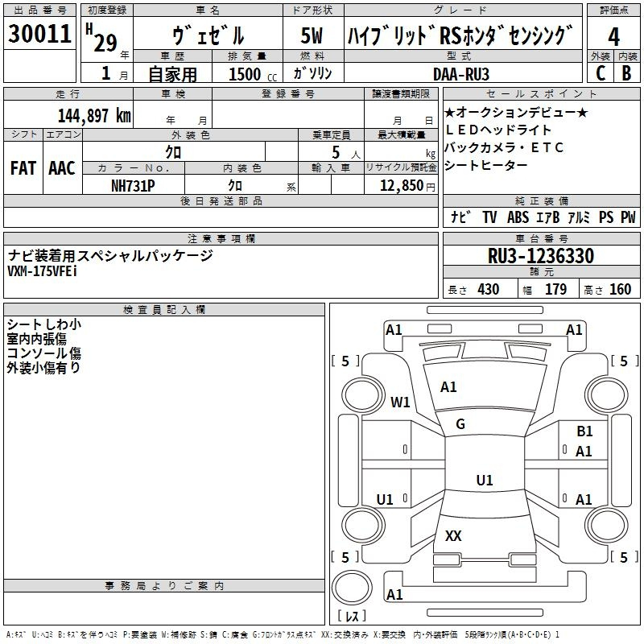Select the interior color クロ under 内装色
The width and height of the screenshot is (644, 644).
tap(235, 186)
